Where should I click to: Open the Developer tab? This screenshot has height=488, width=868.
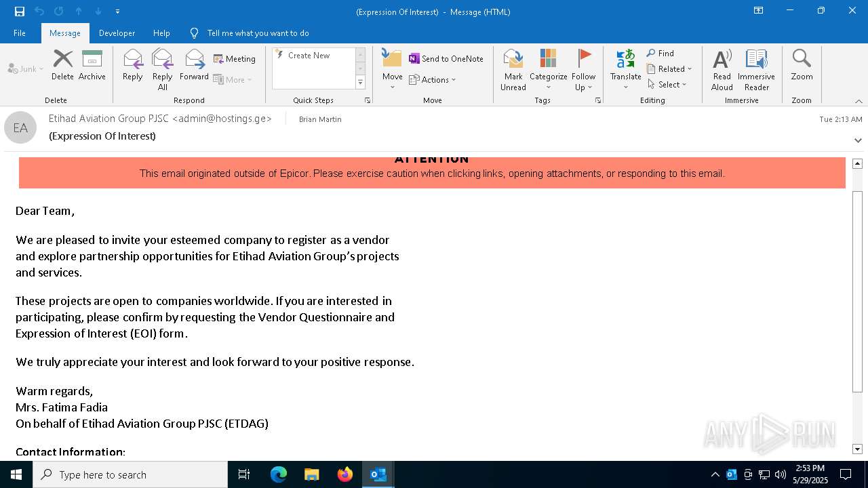117,33
